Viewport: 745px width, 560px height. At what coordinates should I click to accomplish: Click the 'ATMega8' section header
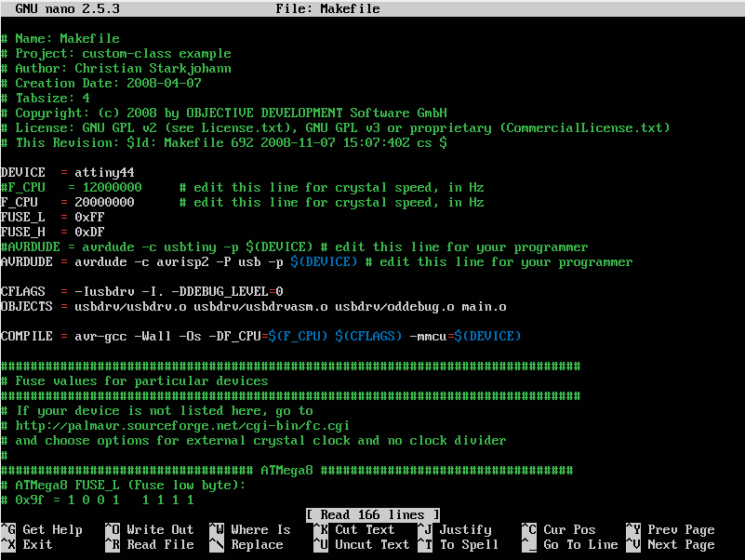tap(287, 471)
